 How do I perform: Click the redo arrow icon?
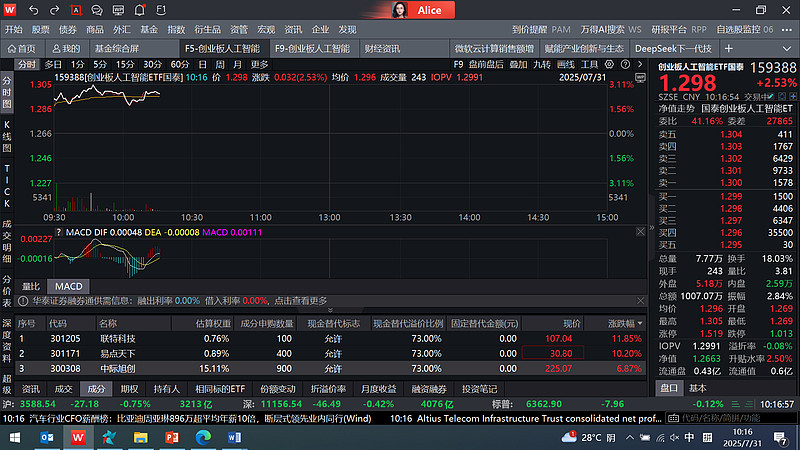click(55, 10)
